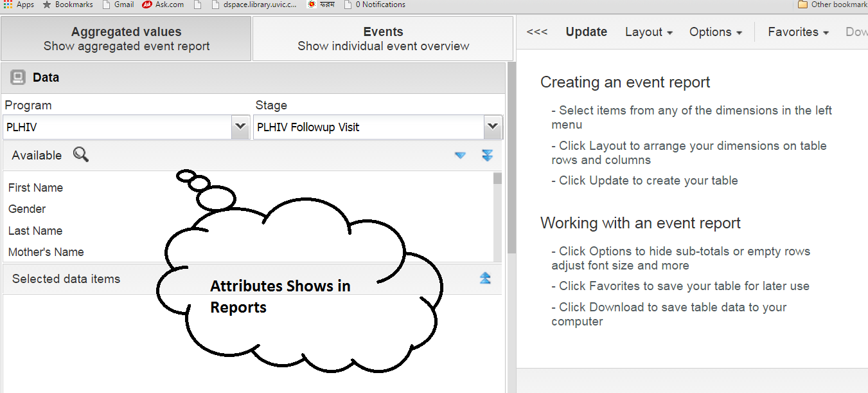Open the Bookmarks star shortcut
Viewport: 868px width, 393px height.
[x=67, y=5]
